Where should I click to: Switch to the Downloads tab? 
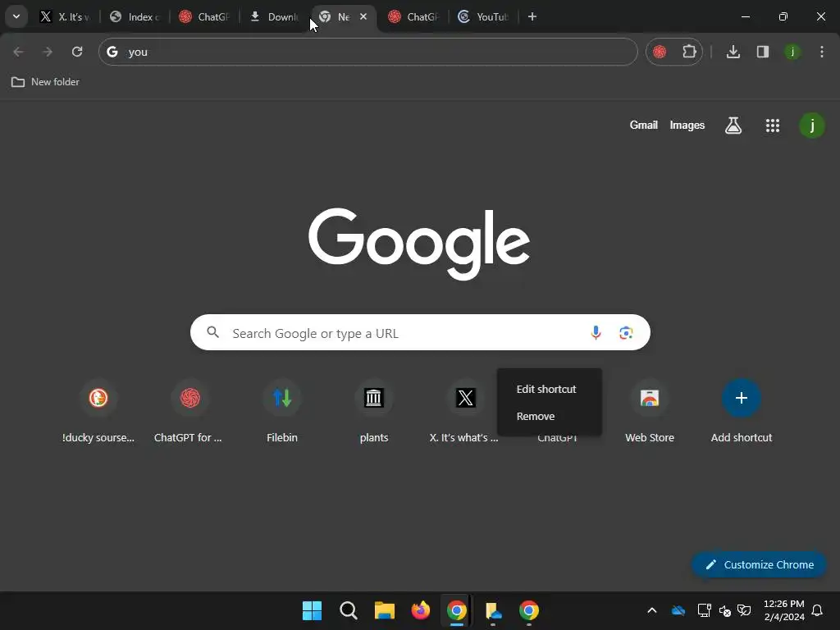(x=274, y=16)
